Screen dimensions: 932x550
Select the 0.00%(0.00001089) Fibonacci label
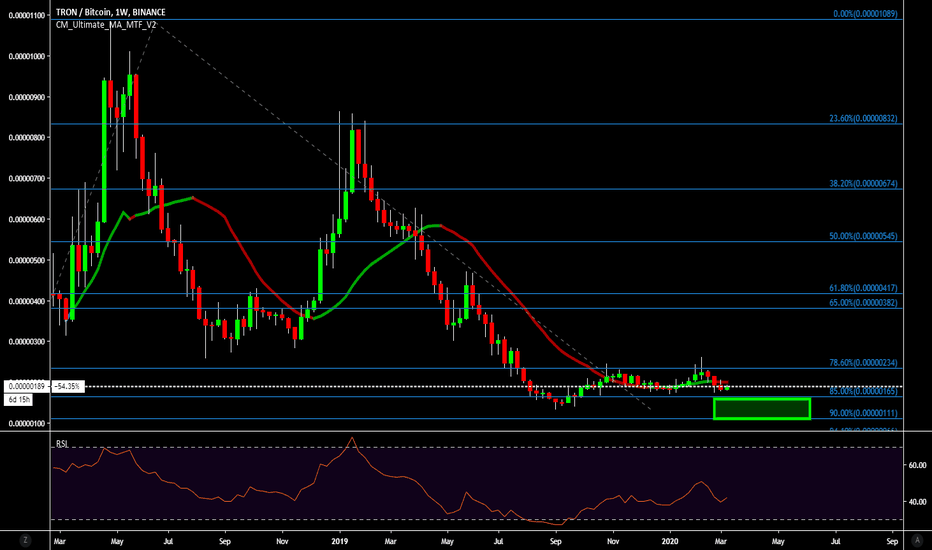coord(865,14)
